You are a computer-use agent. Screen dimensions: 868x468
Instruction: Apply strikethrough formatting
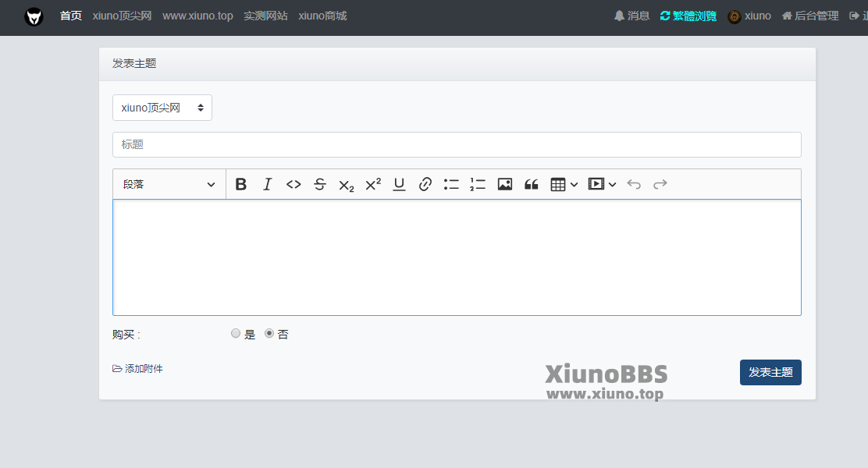coord(320,184)
